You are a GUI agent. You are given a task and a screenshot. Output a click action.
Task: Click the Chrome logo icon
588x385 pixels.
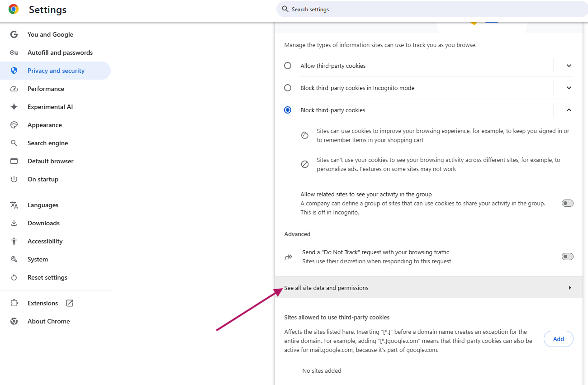(14, 10)
